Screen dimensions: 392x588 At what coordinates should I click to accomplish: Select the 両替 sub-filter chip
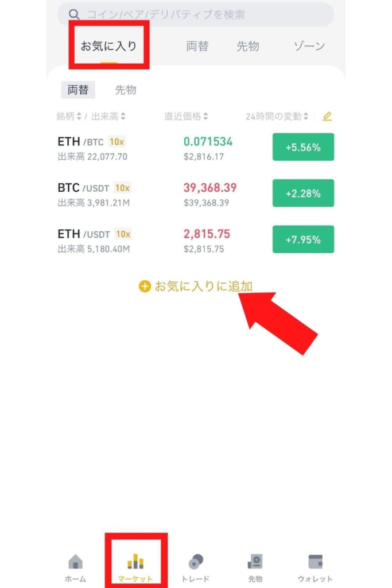point(78,90)
